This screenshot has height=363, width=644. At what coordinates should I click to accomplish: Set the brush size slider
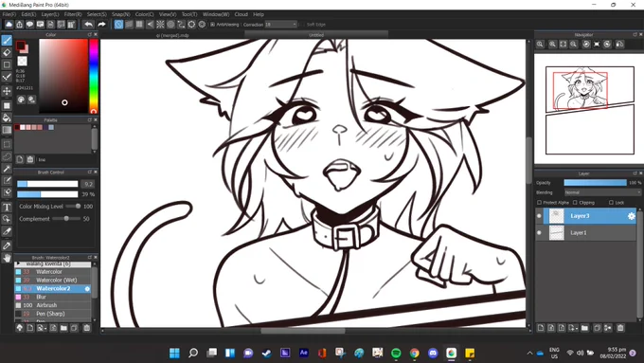pyautogui.click(x=47, y=184)
